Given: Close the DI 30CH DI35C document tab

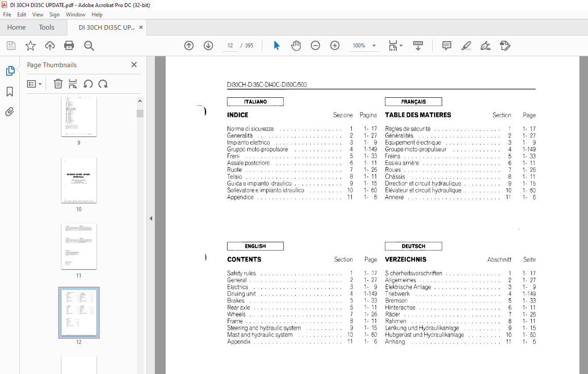Looking at the screenshot, I should pyautogui.click(x=141, y=27).
